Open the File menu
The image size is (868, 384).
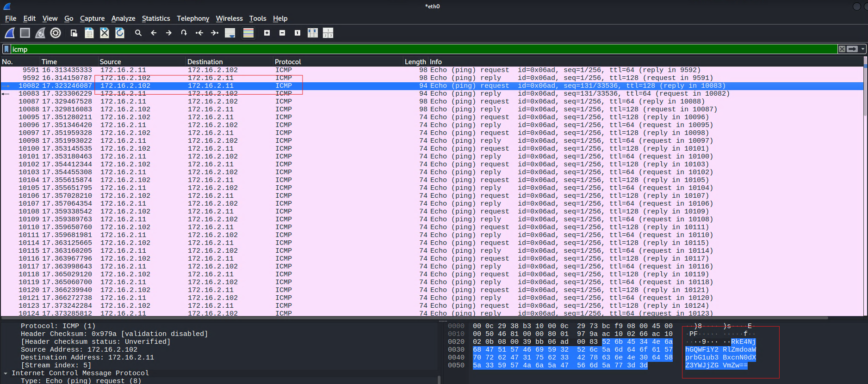click(11, 18)
